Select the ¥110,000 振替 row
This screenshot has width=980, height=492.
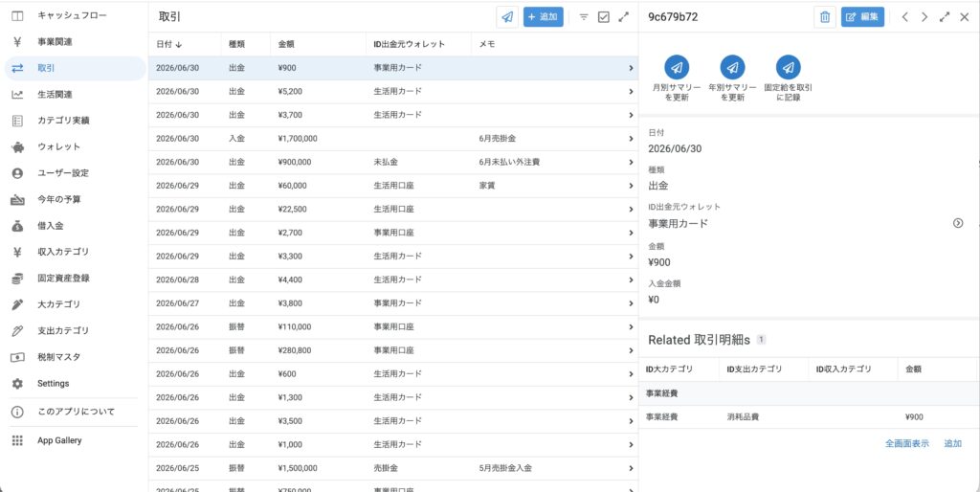point(393,327)
